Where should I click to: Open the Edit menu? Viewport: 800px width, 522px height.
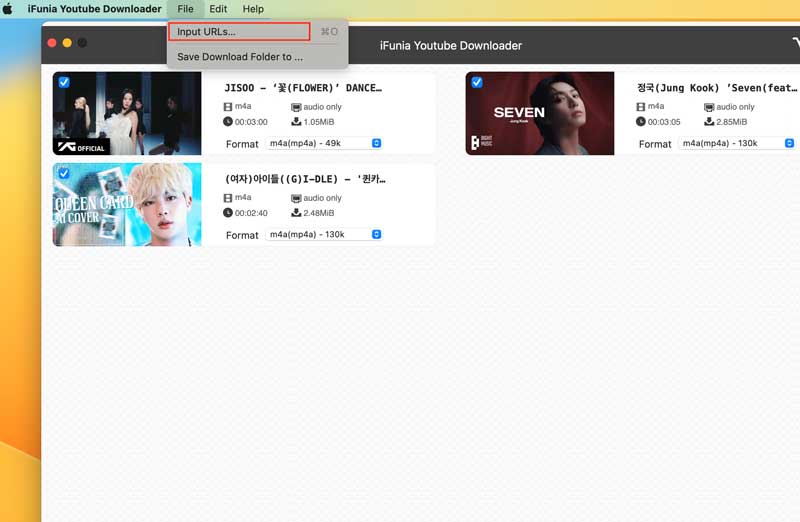pyautogui.click(x=218, y=9)
